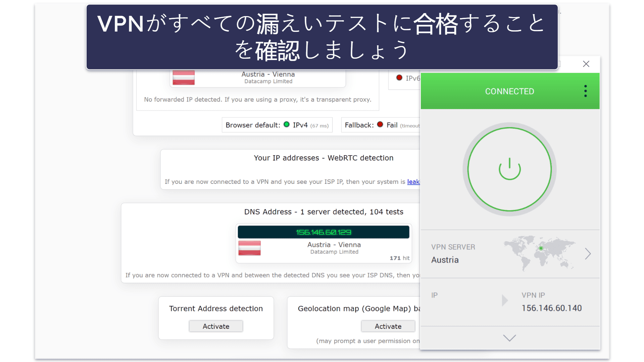Click the DNS Address server detected heading
The width and height of the screenshot is (644, 362).
click(x=324, y=212)
